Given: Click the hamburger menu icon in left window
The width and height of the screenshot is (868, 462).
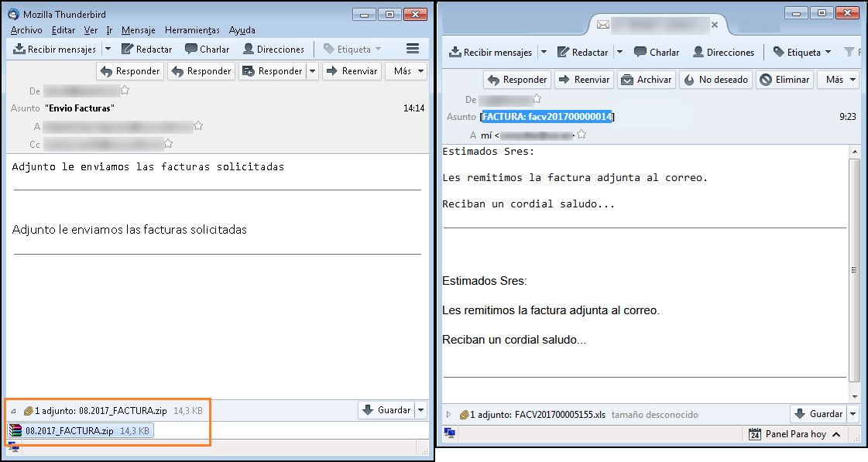Looking at the screenshot, I should point(413,49).
